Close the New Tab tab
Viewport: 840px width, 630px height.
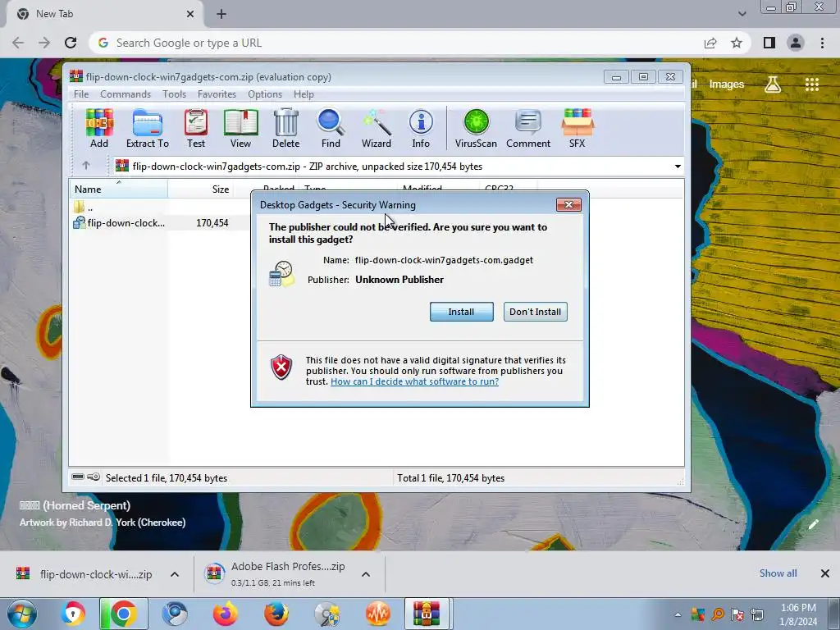pyautogui.click(x=190, y=14)
